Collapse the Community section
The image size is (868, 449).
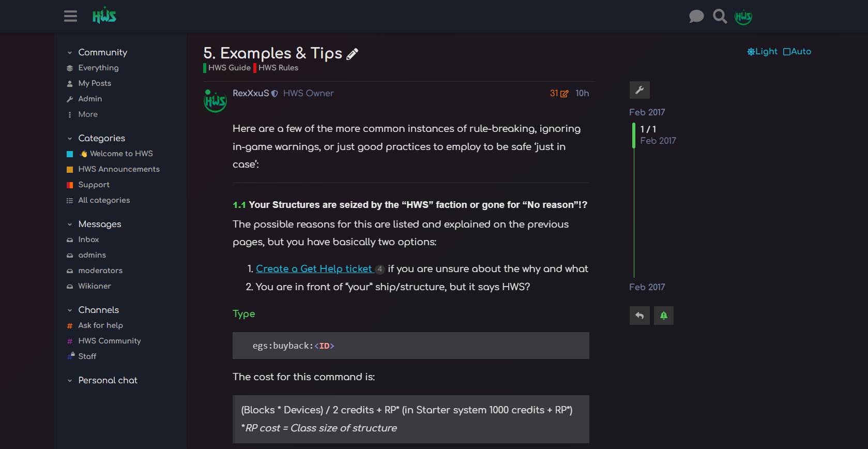(70, 53)
